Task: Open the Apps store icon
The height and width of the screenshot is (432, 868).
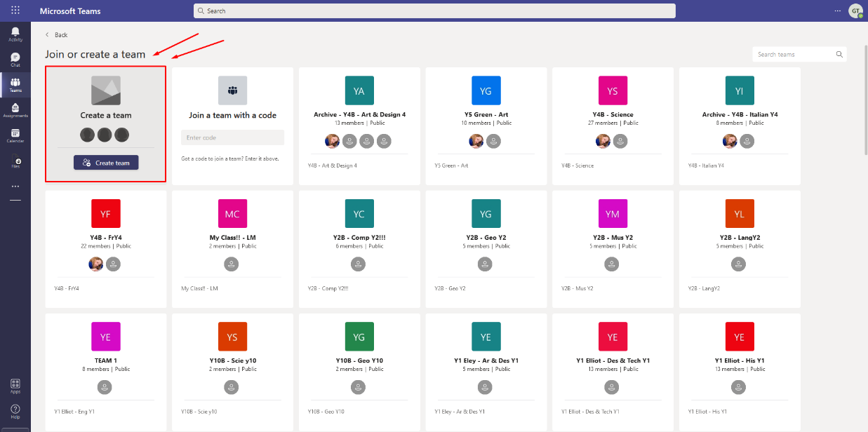Action: (x=15, y=386)
